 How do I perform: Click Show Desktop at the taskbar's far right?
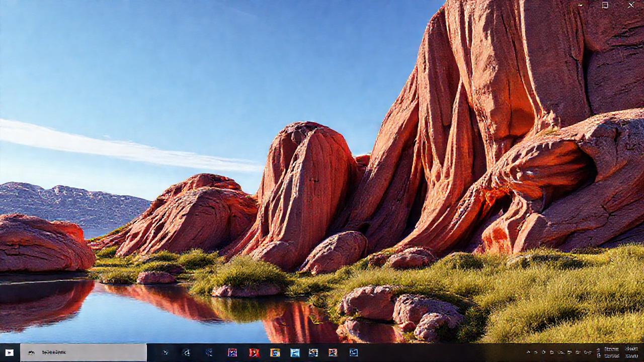click(x=643, y=353)
